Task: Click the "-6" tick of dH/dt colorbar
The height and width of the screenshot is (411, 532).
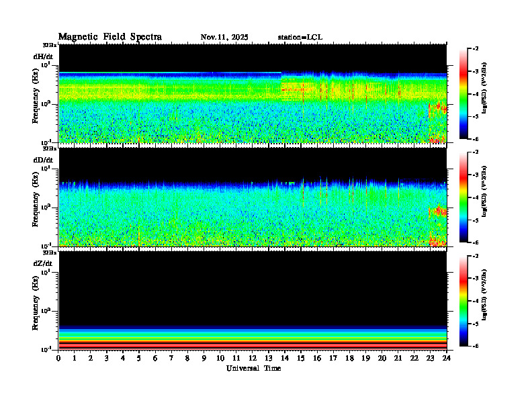Action: 476,139
